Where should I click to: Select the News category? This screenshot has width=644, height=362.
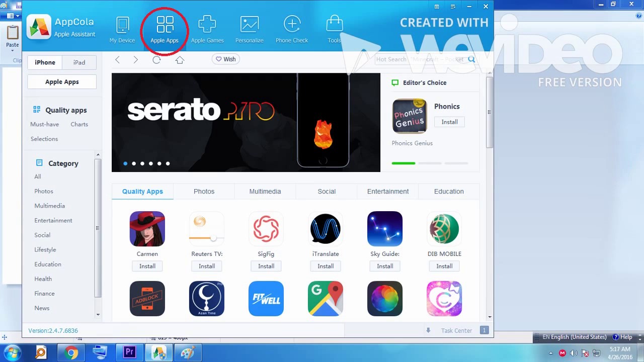coord(42,308)
